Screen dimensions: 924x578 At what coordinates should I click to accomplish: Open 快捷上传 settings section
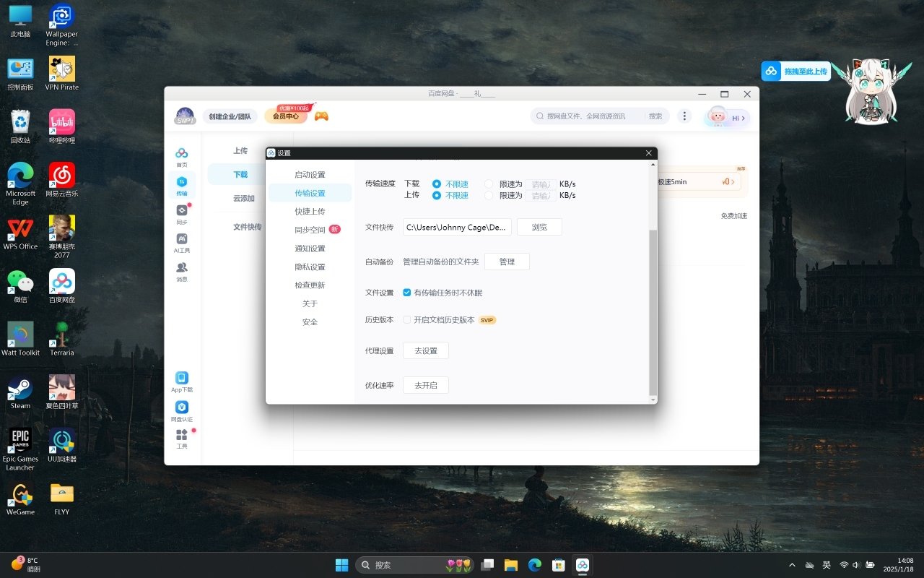(310, 212)
